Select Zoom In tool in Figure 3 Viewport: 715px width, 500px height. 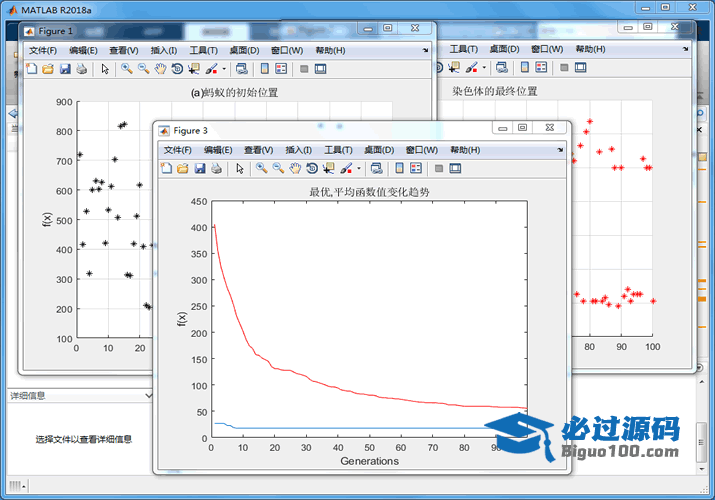click(261, 169)
